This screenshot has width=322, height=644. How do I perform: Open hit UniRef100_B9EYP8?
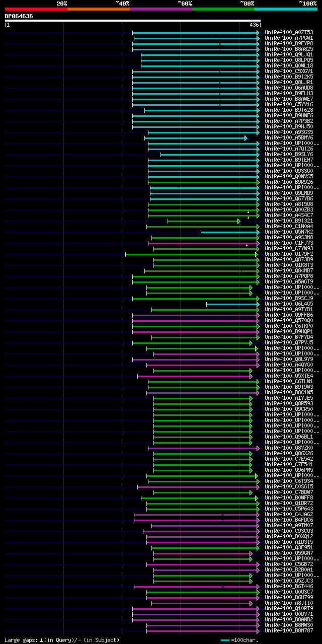pos(289,44)
